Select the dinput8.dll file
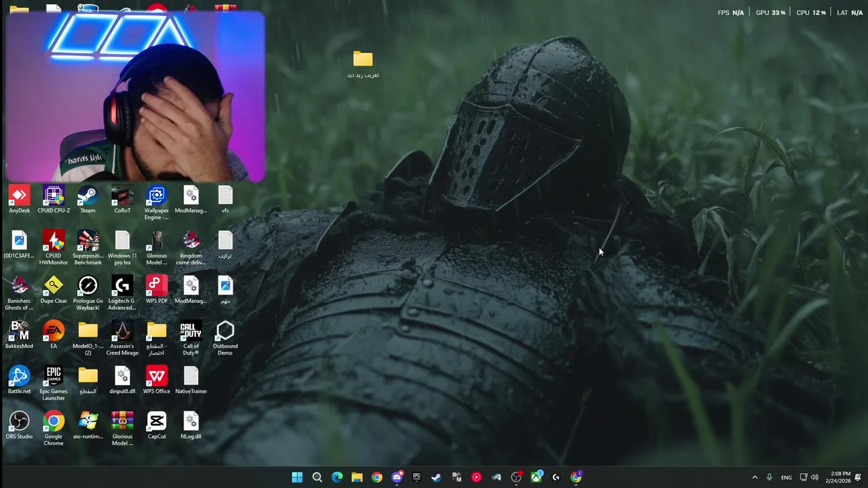This screenshot has height=488, width=868. 122,381
